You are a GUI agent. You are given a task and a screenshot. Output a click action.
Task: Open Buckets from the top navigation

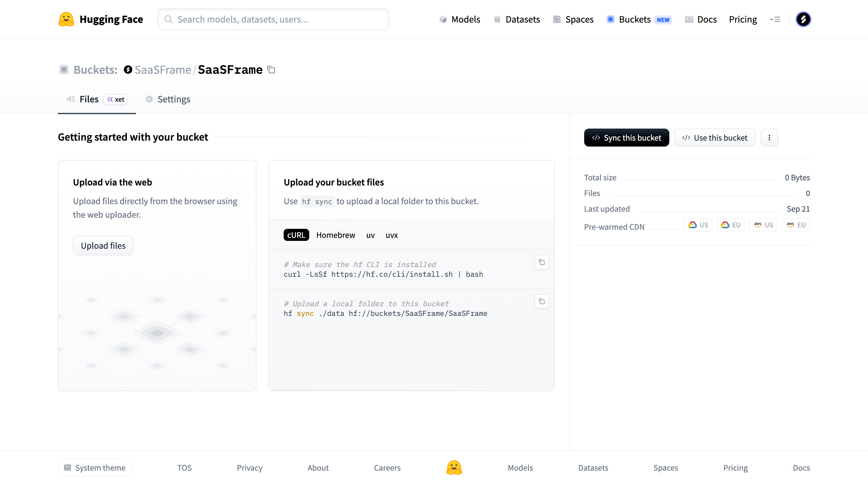639,19
